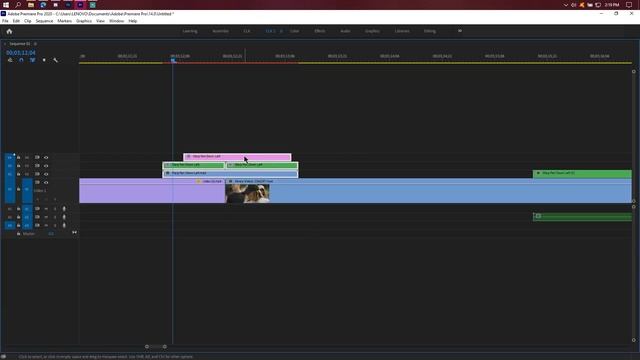Switch to the Color workspace

tap(294, 31)
